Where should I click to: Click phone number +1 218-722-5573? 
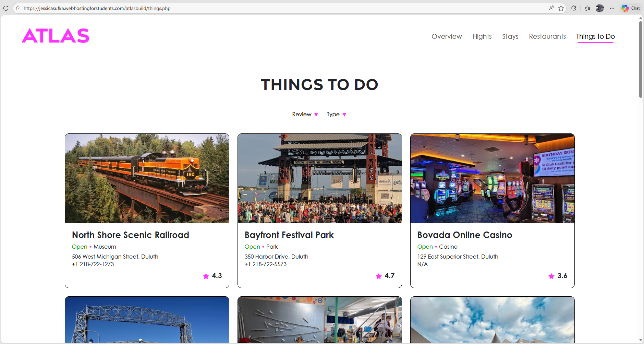point(266,264)
